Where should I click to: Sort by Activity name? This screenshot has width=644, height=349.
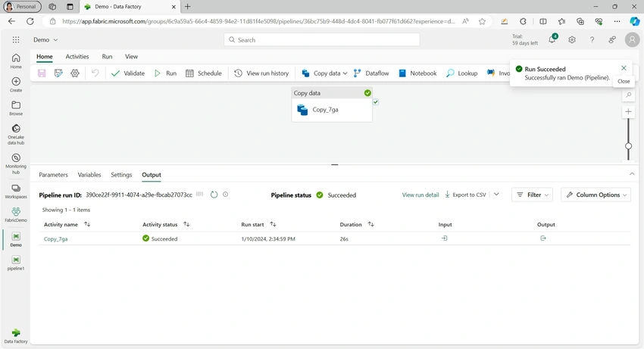(87, 224)
